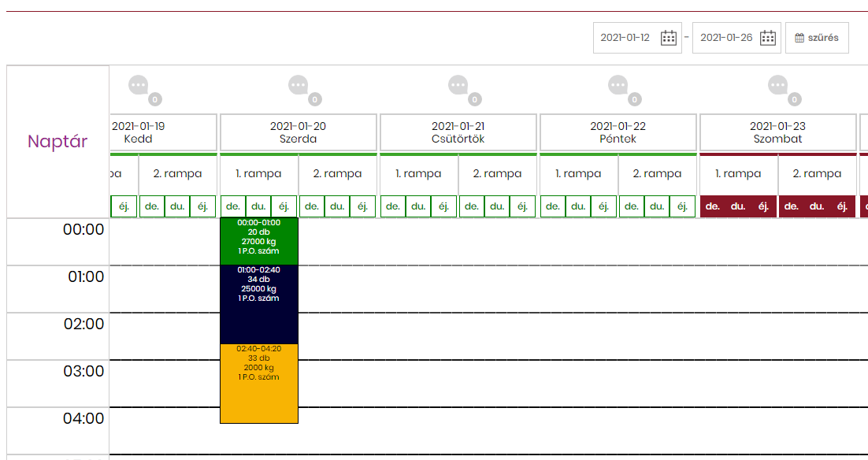Viewport: 868px width, 460px height.
Task: Select the 2021-01-23 Szombat day header
Action: (777, 132)
